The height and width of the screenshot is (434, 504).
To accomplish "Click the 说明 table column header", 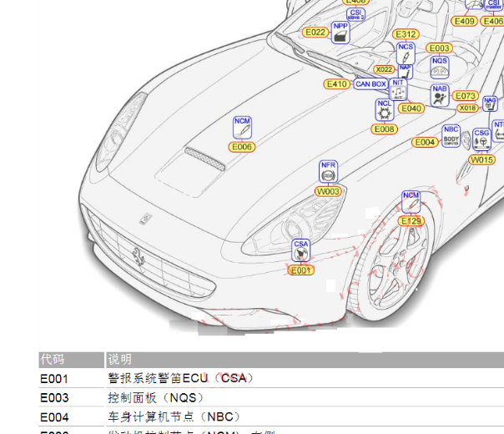I will pos(304,360).
